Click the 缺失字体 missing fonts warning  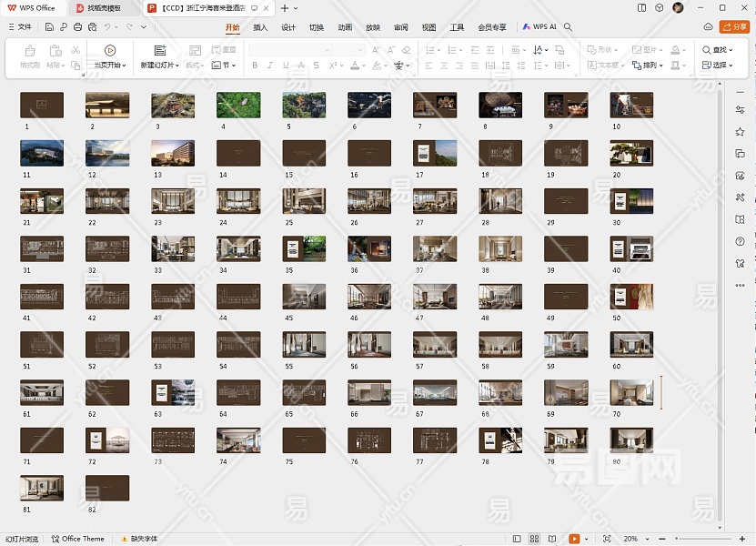tap(141, 539)
